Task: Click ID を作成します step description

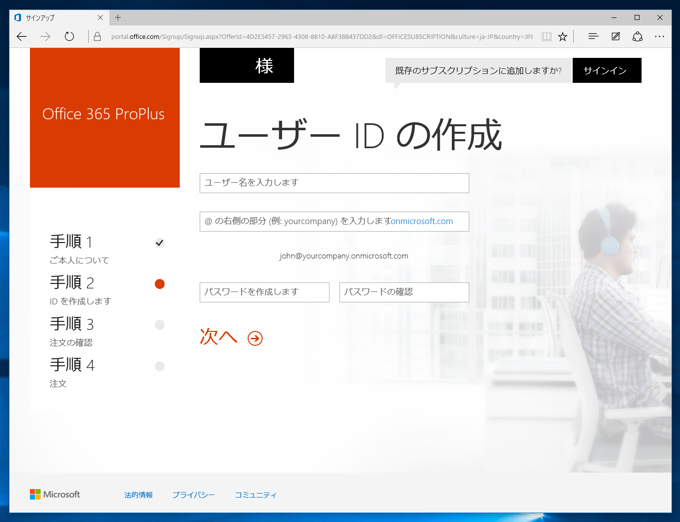Action: [x=80, y=301]
